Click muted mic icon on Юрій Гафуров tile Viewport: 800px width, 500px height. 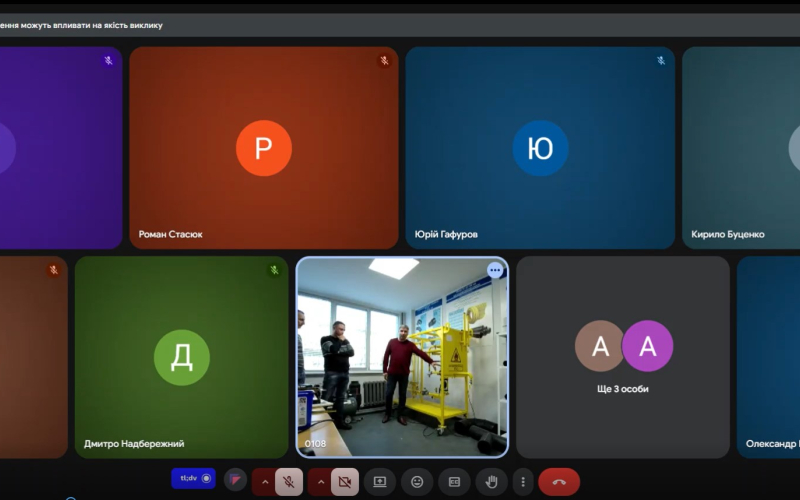661,61
